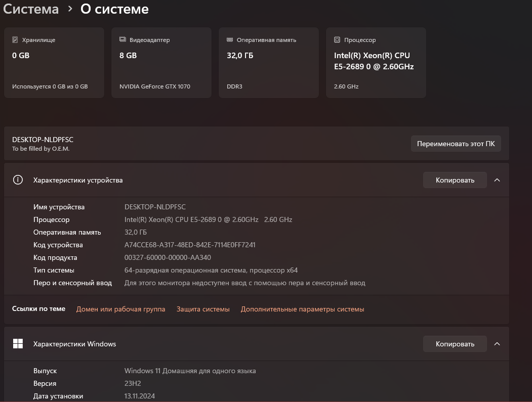Click the video adapter icon in Видеоадаптер card
Image resolution: width=532 pixels, height=402 pixels.
coord(122,39)
